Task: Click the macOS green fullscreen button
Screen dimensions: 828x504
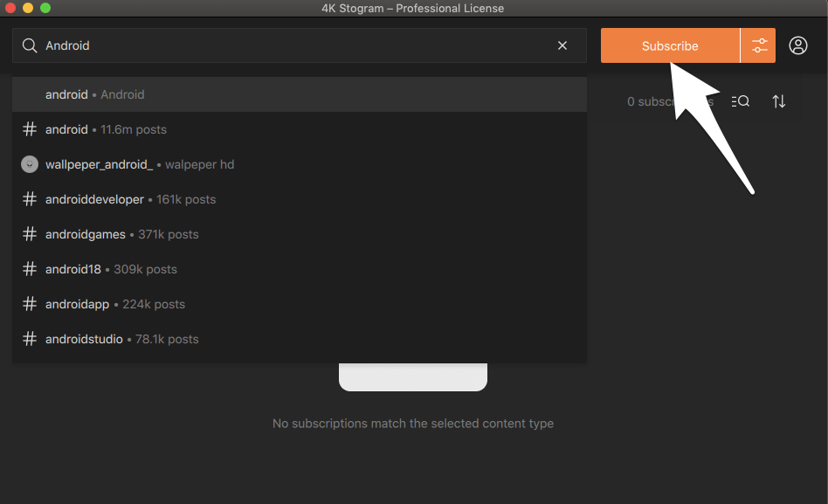Action: 45,8
